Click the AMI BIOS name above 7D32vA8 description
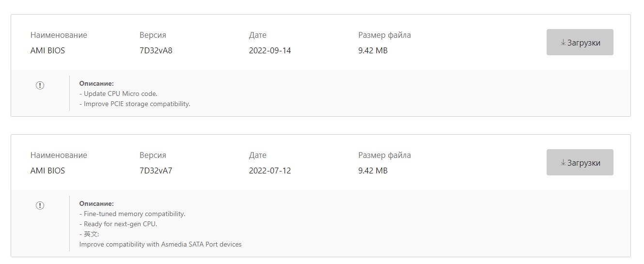 click(x=47, y=50)
